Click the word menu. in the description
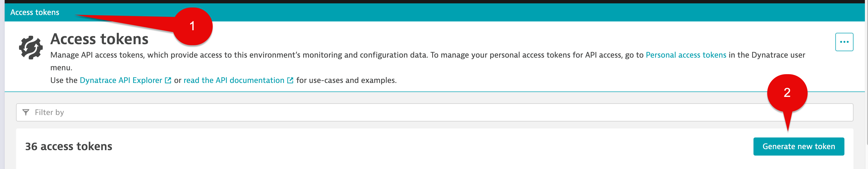 [x=61, y=67]
